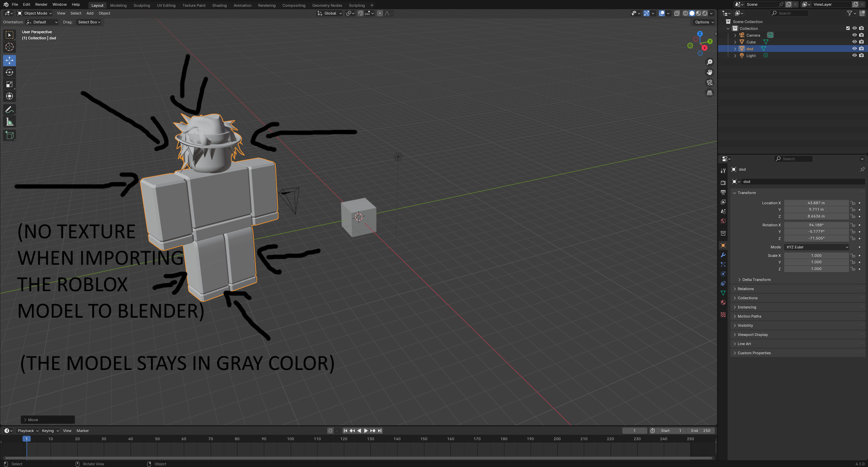This screenshot has height=467, width=868.
Task: Expand the dsd object in outliner
Action: [x=735, y=49]
